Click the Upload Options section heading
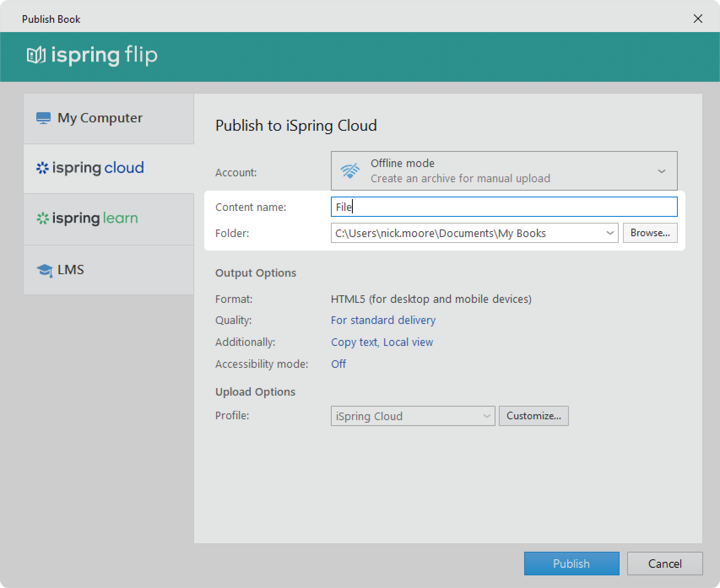 (255, 392)
